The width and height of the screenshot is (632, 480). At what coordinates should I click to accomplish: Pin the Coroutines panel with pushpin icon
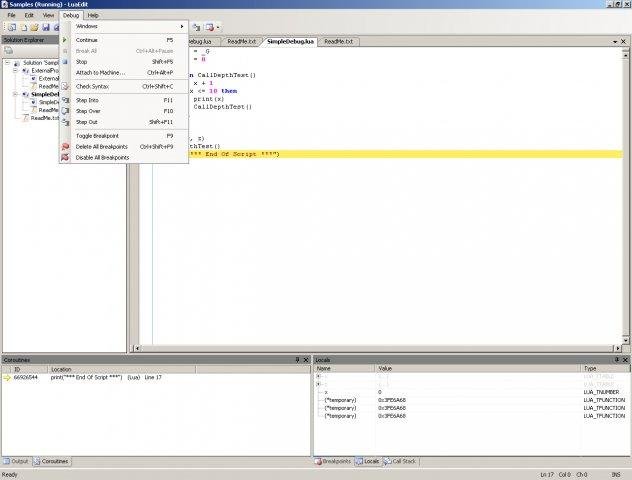coord(297,359)
